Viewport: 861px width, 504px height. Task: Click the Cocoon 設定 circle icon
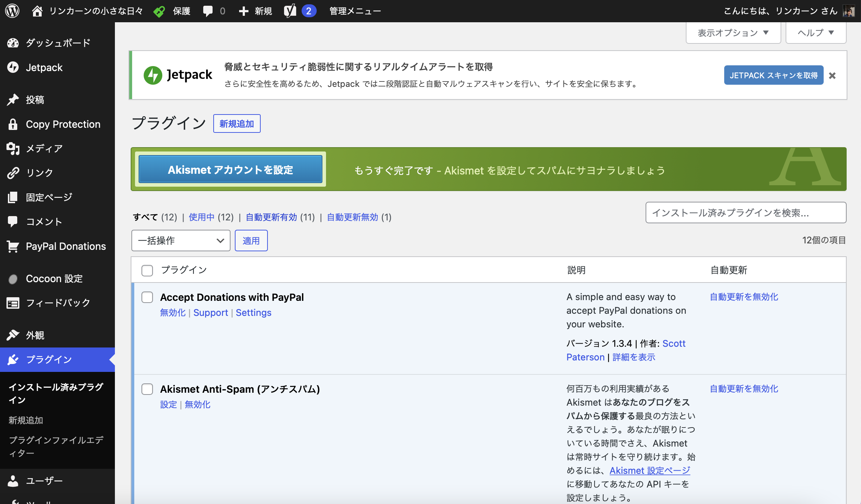(13, 279)
